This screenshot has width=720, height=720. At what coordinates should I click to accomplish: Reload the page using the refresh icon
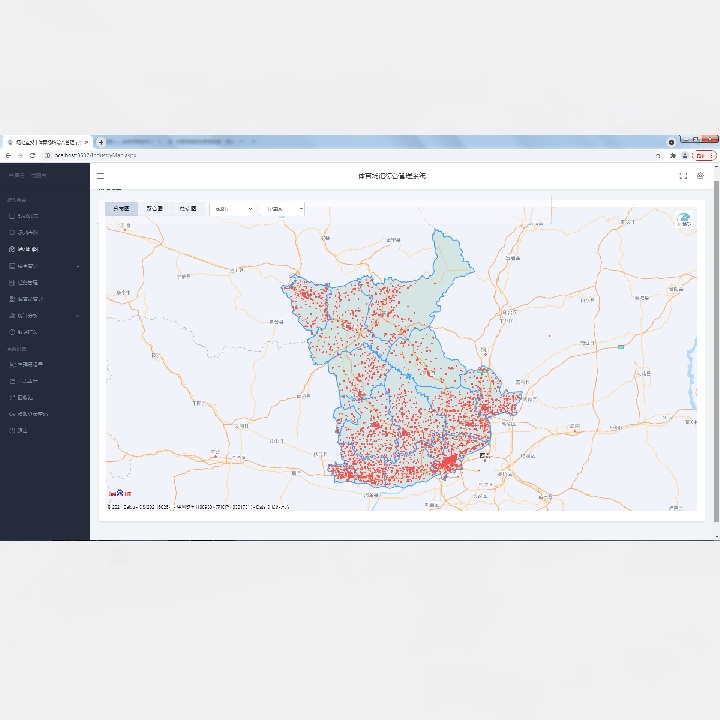point(32,156)
